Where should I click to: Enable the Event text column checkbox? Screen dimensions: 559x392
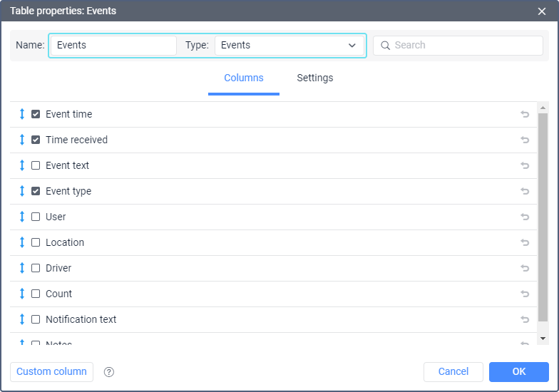point(36,165)
